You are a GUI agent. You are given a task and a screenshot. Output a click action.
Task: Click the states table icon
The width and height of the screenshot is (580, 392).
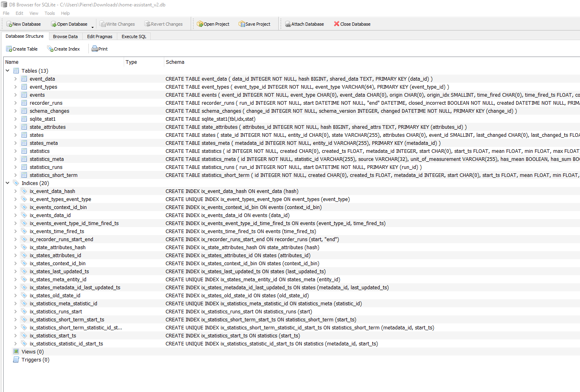click(x=24, y=135)
